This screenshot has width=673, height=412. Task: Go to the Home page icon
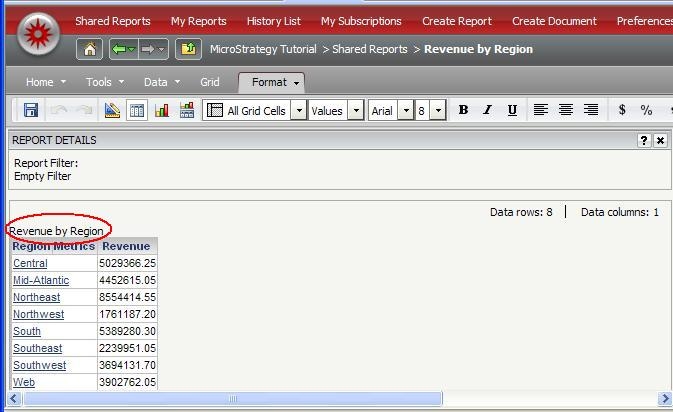(x=90, y=49)
